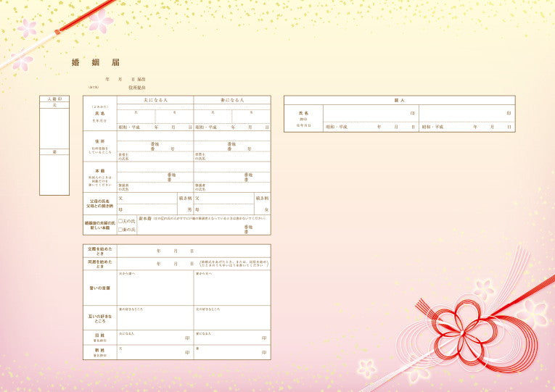555x392 pixels.
Task: Click husband's 旧姓 signature seal field
Action: [155, 338]
